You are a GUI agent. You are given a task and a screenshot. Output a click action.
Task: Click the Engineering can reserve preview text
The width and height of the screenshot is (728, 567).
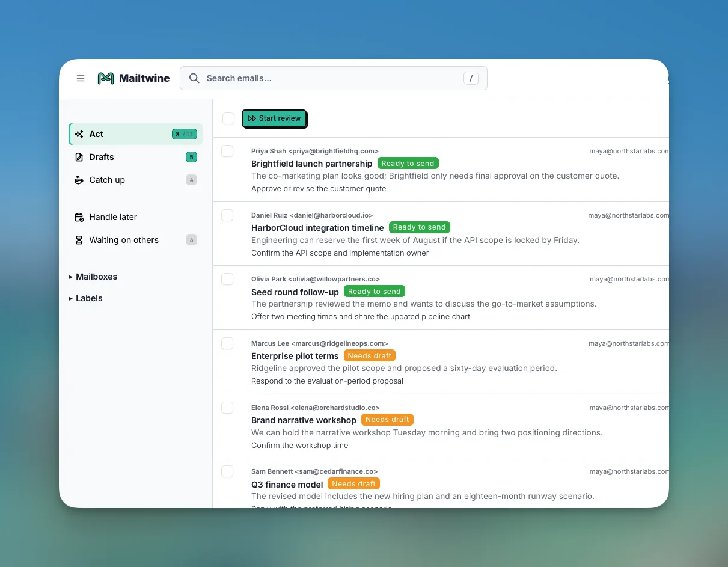point(415,241)
